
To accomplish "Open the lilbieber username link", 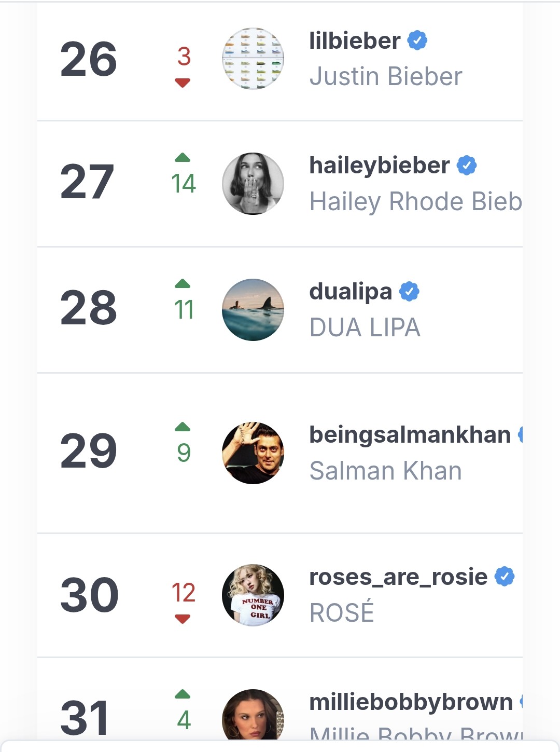I will pyautogui.click(x=355, y=40).
